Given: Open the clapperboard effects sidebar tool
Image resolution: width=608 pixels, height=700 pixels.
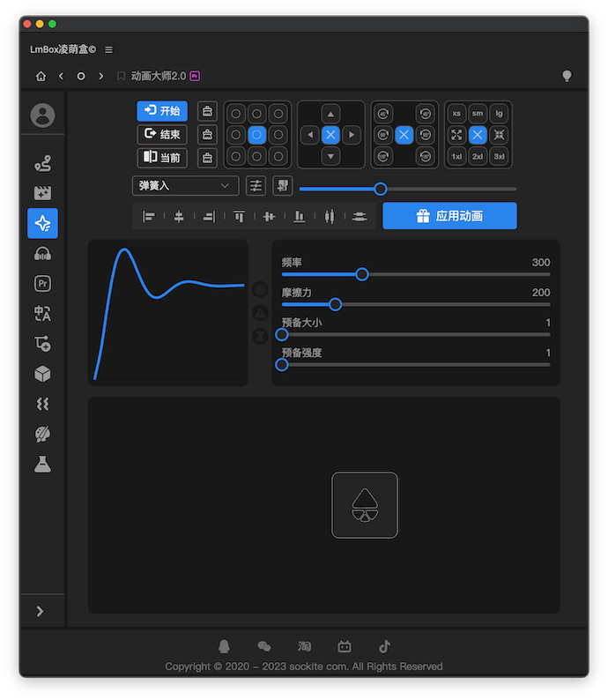Looking at the screenshot, I should (42, 193).
